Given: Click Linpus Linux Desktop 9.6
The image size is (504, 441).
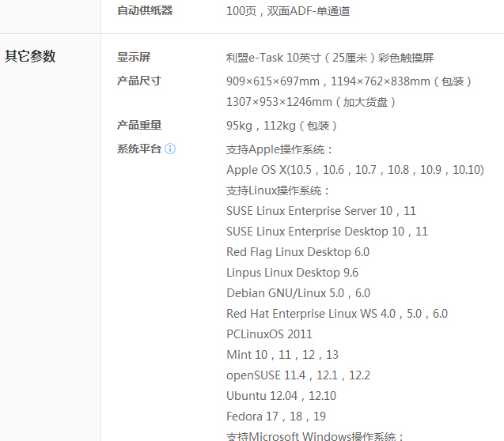Looking at the screenshot, I should tap(292, 273).
